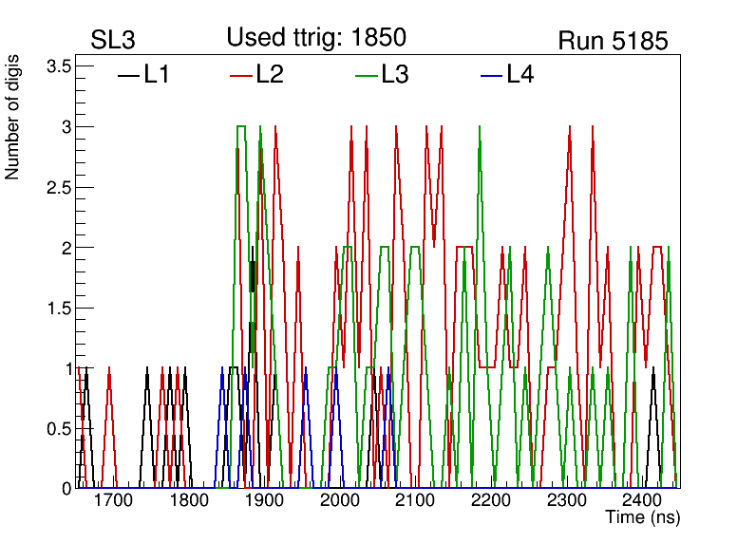Select the L3 legend text label
This screenshot has height=543, width=756.
395,75
